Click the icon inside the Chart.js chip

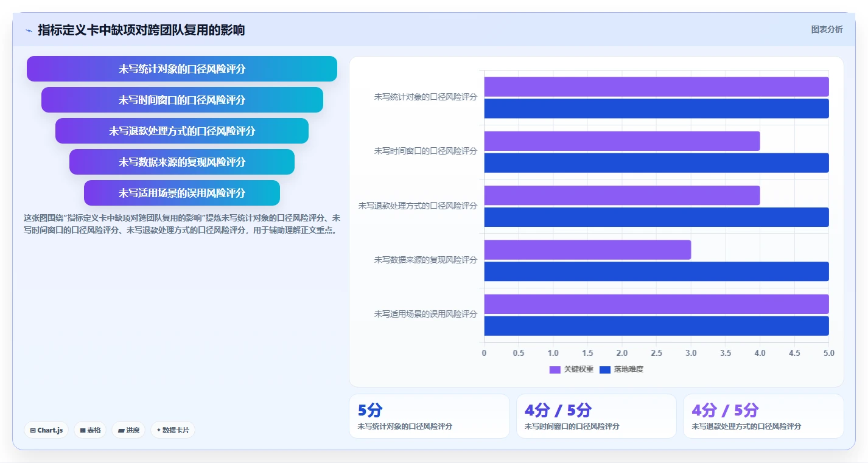(33, 430)
